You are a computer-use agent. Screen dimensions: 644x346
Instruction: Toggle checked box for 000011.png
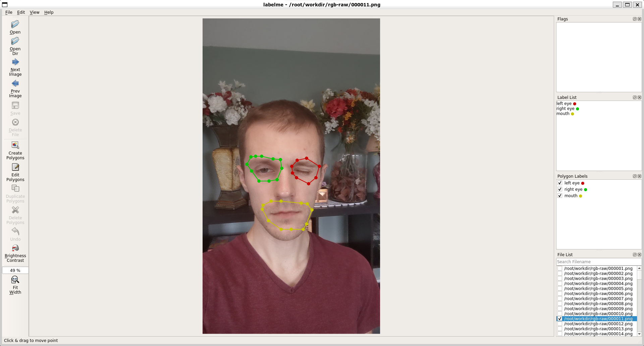pos(560,319)
